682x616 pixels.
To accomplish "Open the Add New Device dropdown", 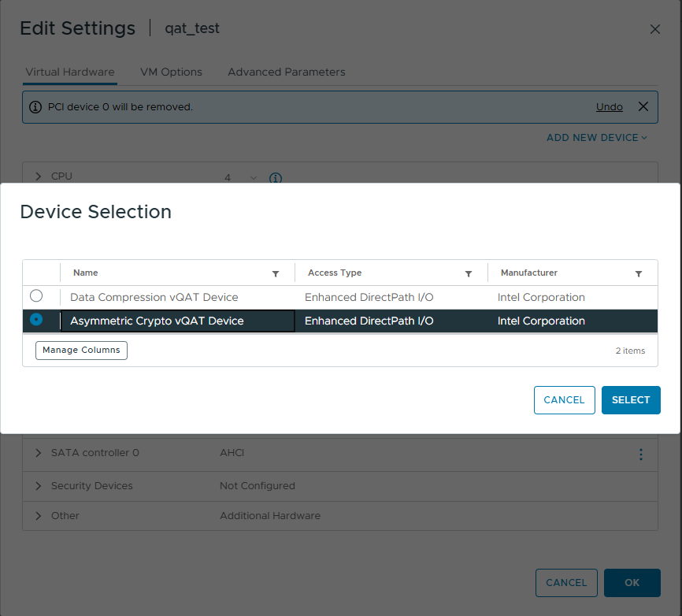I will point(597,138).
